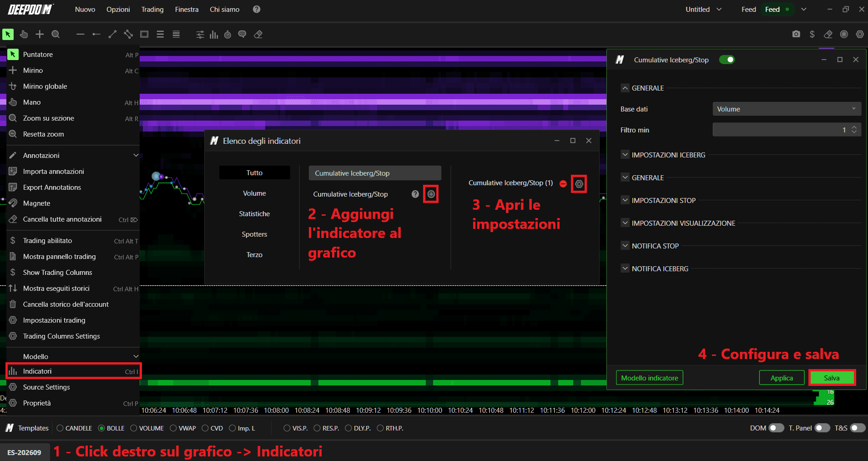Expand the Modello submenu chevron

[136, 356]
